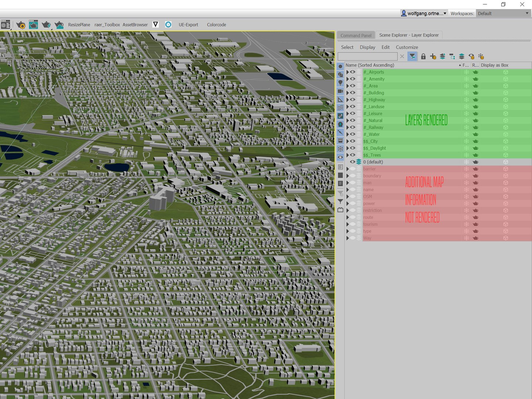Expand the #_Area layer

tap(348, 86)
